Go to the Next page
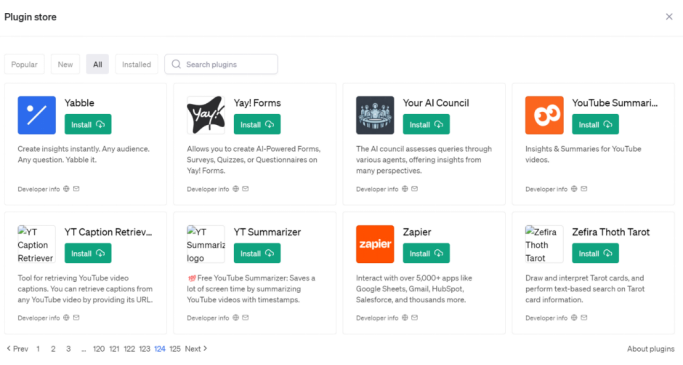This screenshot has width=683, height=365. [196, 348]
